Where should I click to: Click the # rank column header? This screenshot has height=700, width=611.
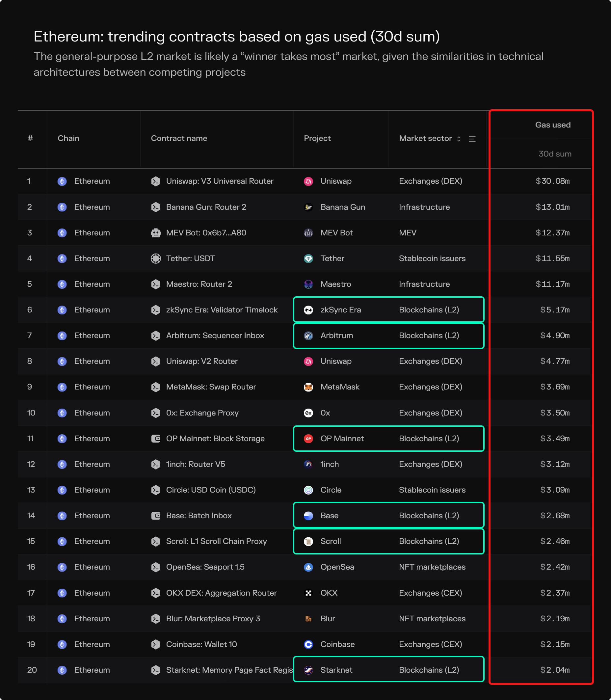[x=30, y=138]
